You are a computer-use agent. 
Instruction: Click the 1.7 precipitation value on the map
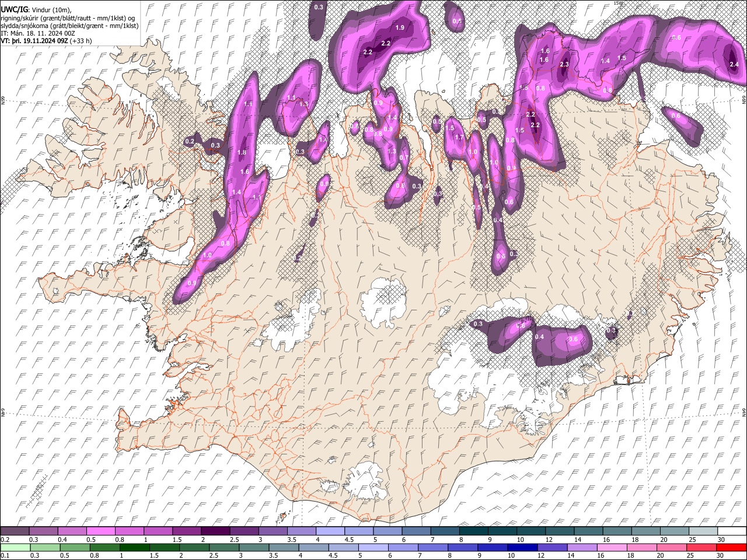pos(459,138)
